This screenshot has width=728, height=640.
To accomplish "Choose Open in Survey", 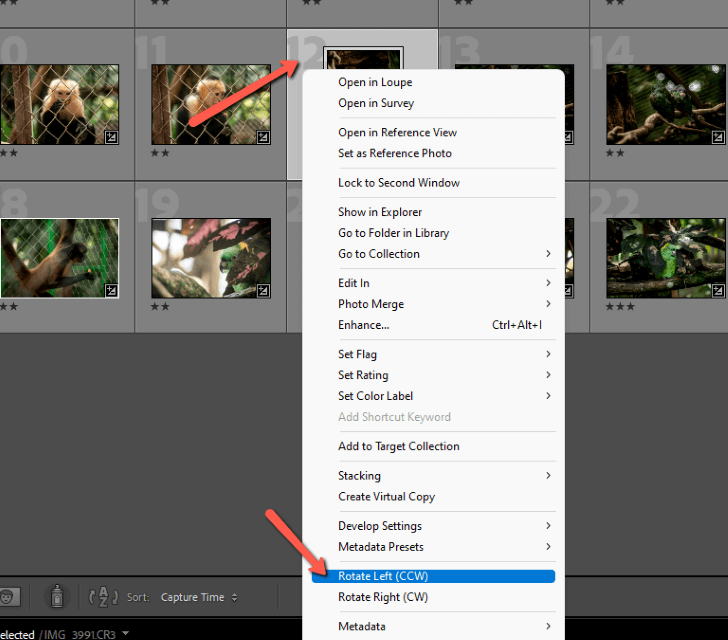I will [x=433, y=103].
